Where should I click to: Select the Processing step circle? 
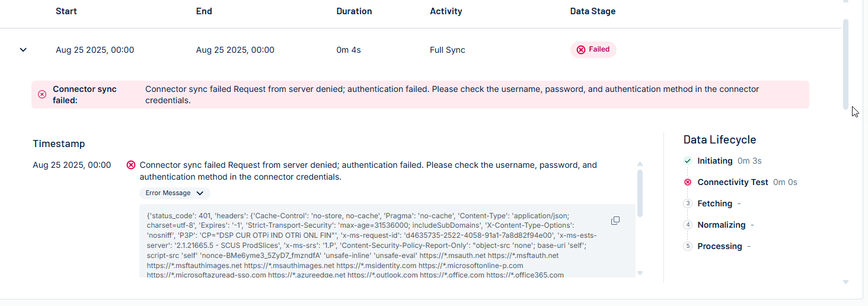688,246
